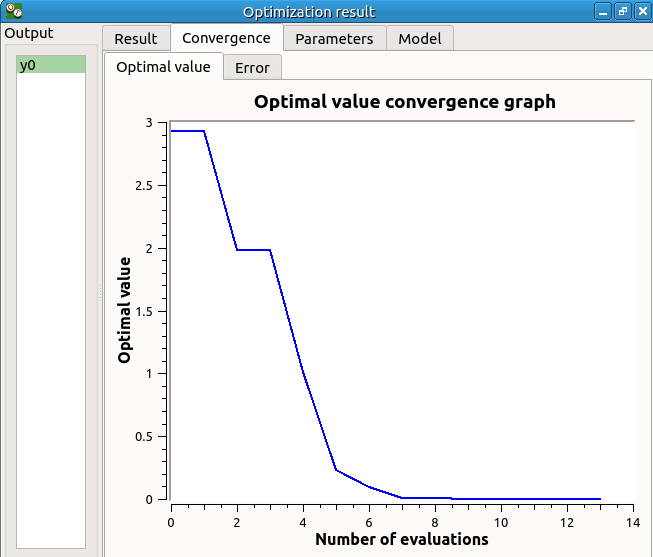
Task: Click the 'Output' heading above the list
Action: pos(29,33)
